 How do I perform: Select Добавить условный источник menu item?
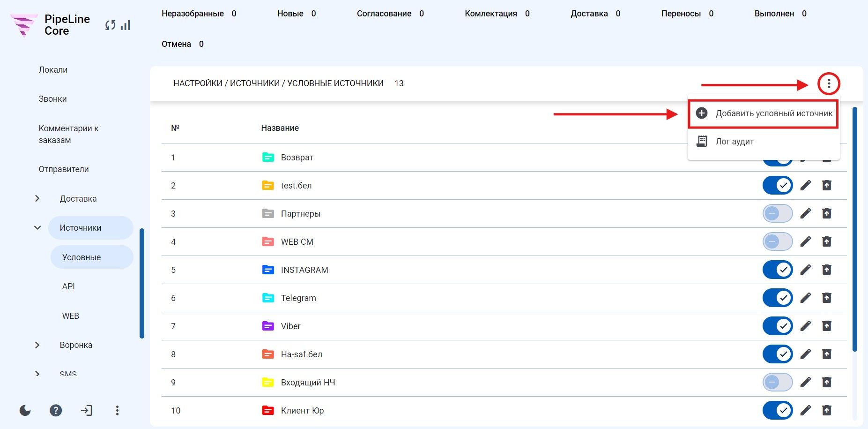764,113
